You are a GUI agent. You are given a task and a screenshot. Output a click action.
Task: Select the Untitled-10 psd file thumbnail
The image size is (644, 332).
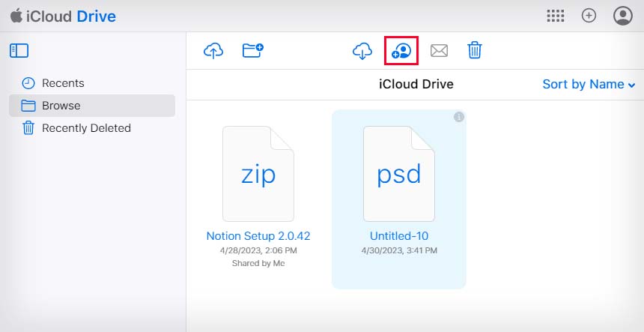[x=399, y=174]
